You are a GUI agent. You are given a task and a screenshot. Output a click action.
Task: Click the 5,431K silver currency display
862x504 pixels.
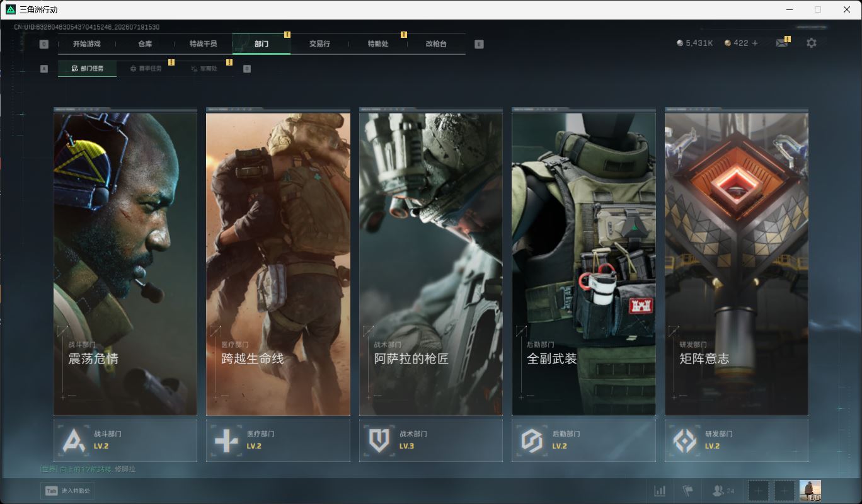694,43
